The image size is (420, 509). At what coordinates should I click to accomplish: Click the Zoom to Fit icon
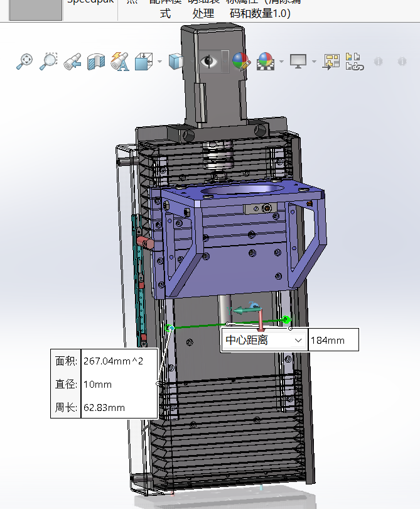24,62
